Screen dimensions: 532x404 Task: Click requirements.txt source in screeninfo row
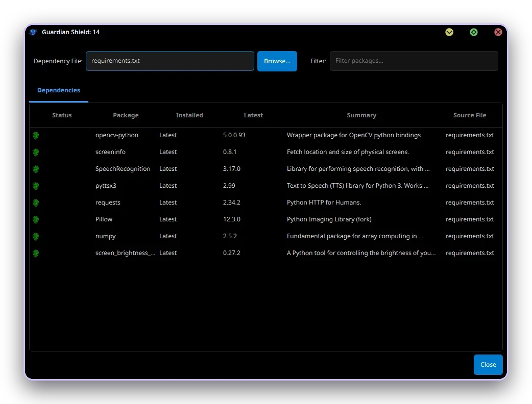(470, 152)
